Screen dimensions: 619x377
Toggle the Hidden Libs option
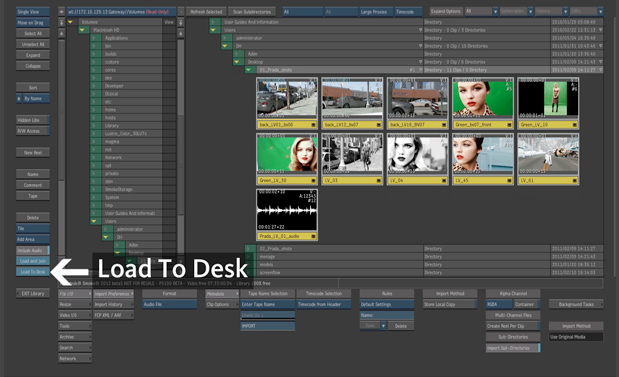coord(33,120)
